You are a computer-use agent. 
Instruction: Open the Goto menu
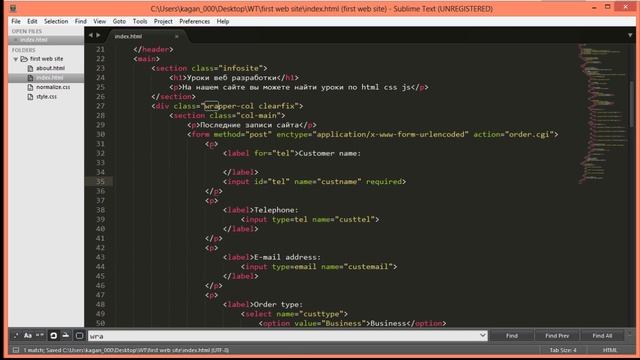pos(119,21)
